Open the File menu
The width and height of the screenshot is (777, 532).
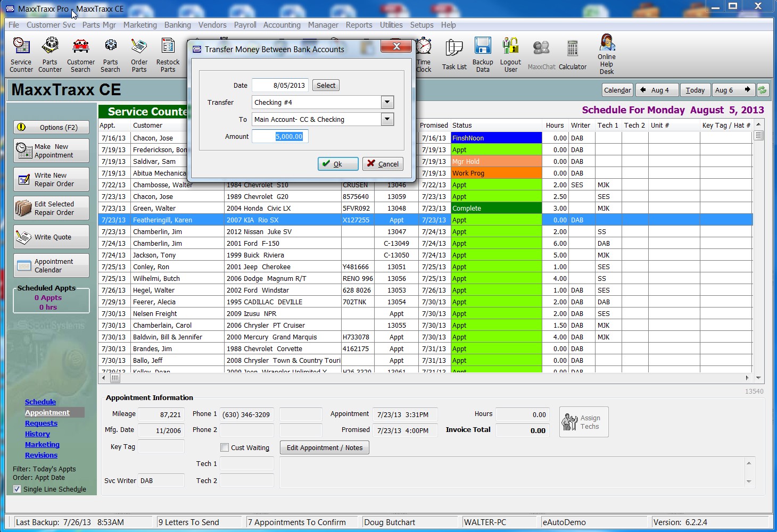click(14, 25)
